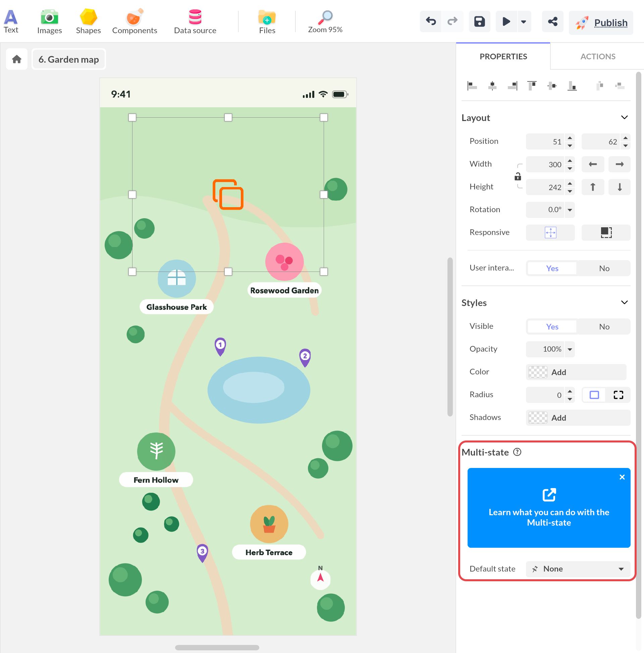Dismiss the Multi-state info banner
The height and width of the screenshot is (653, 644).
[x=622, y=477]
